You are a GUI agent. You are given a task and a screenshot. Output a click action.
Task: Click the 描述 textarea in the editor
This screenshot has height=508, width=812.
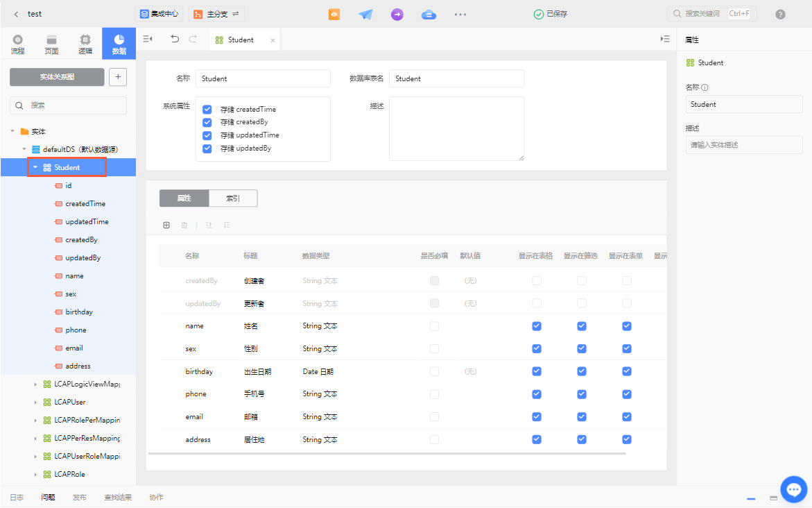coord(457,128)
